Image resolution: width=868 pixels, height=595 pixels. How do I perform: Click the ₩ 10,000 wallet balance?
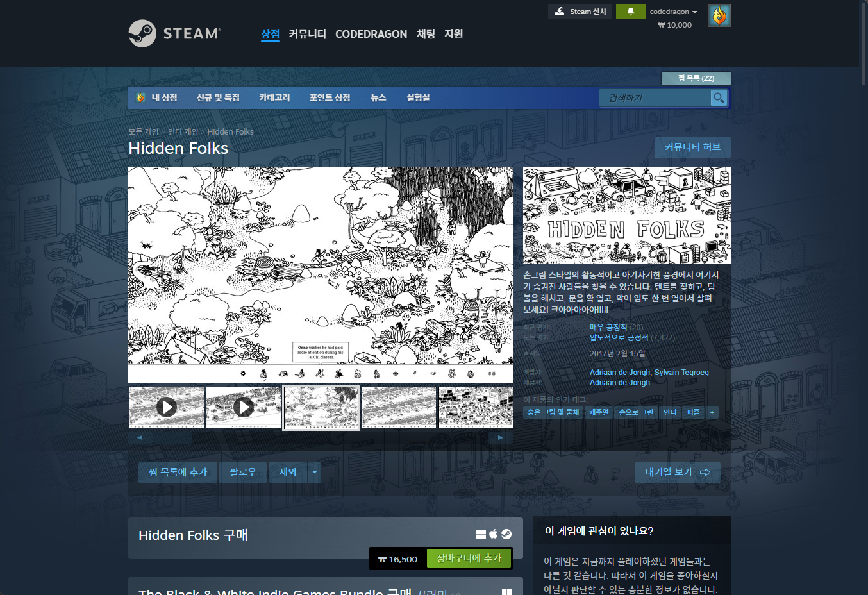coord(674,25)
